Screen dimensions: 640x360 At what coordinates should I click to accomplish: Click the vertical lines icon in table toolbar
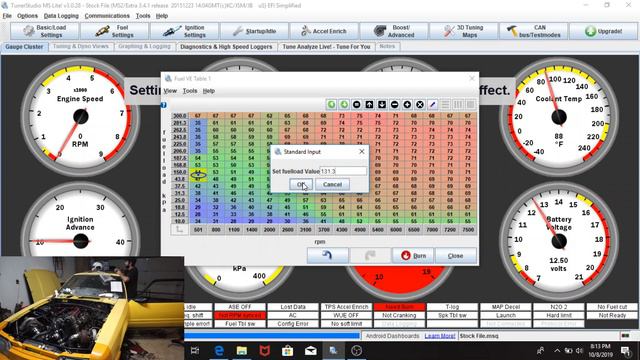(x=458, y=104)
